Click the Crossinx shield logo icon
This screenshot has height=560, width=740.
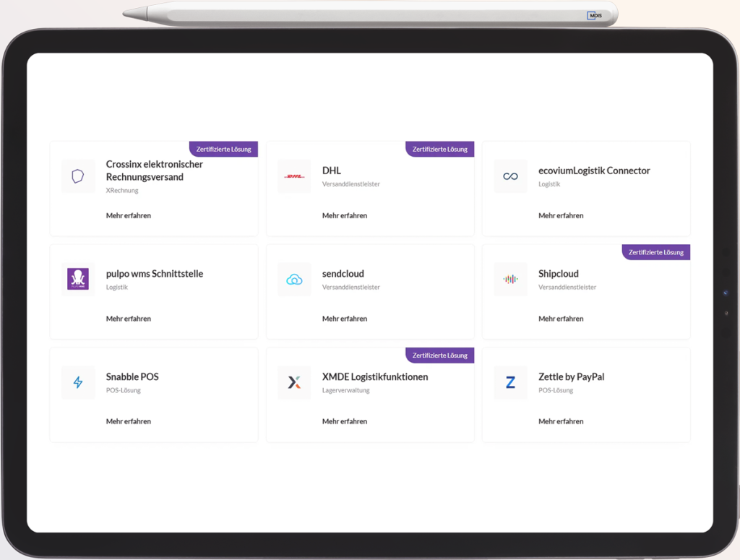point(78,176)
